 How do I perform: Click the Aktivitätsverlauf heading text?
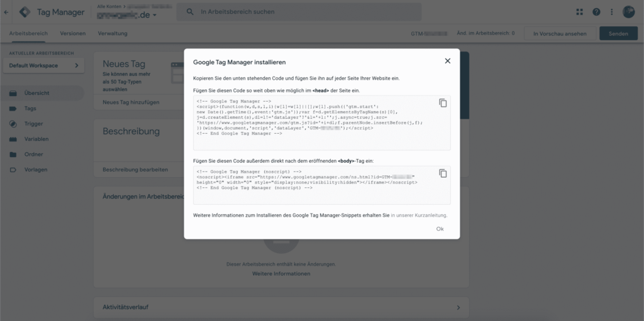(x=126, y=307)
